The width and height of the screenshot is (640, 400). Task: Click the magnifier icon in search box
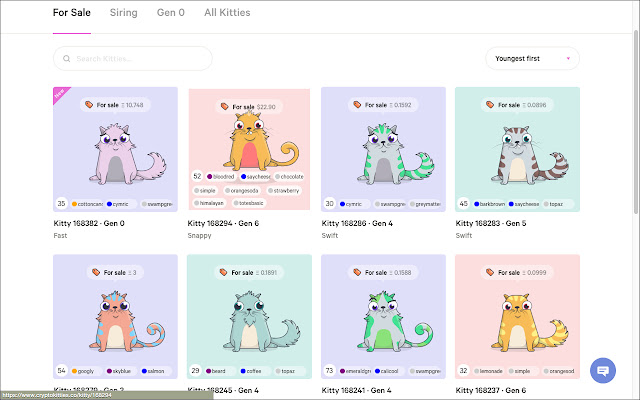coord(66,59)
